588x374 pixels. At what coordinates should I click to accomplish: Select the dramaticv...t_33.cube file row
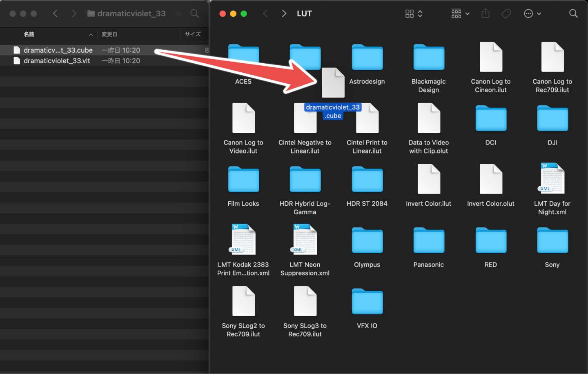click(105, 50)
